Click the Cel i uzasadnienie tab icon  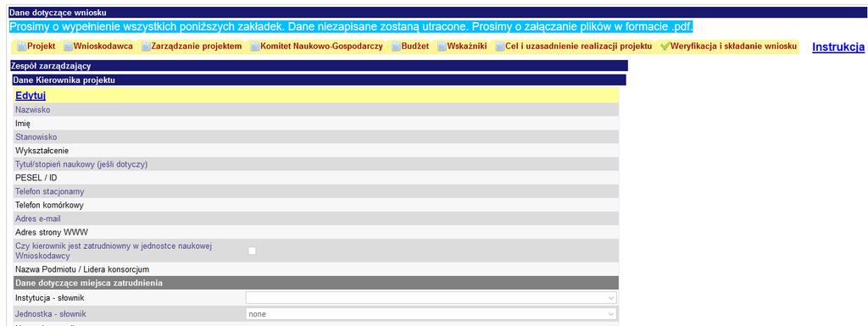click(x=499, y=47)
